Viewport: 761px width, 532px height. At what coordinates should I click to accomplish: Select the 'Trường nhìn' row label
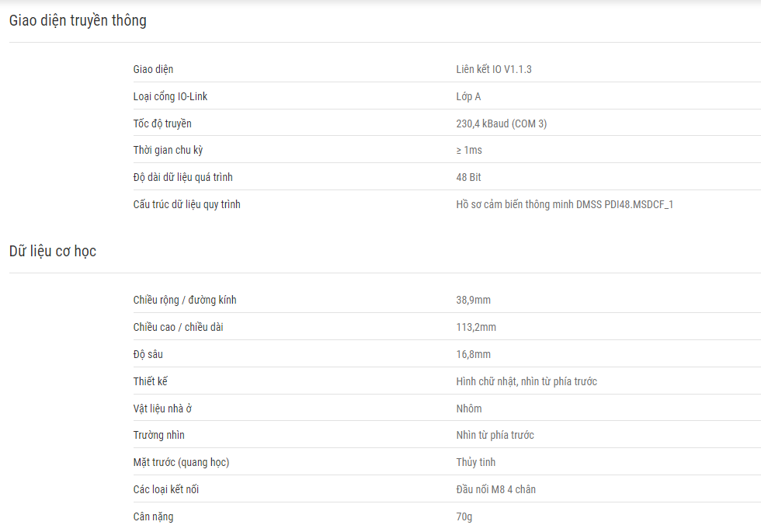pyautogui.click(x=158, y=435)
